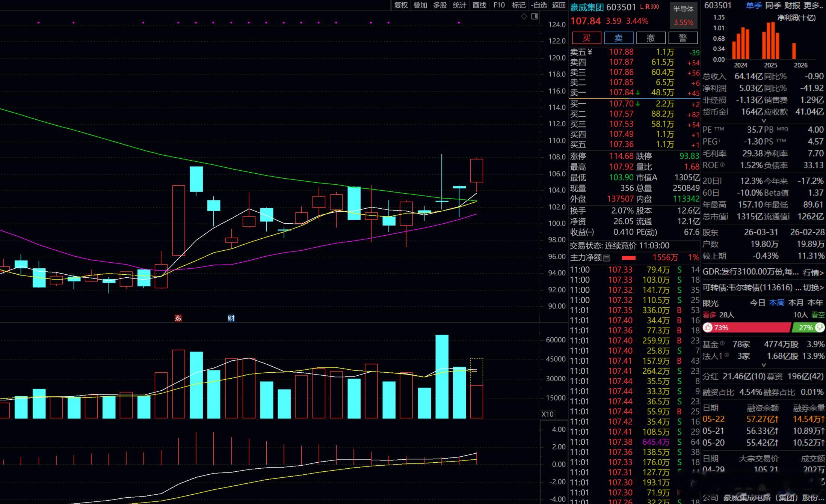This screenshot has height=504, width=826.
Task: Open GDR 行情> details
Action: coord(813,272)
